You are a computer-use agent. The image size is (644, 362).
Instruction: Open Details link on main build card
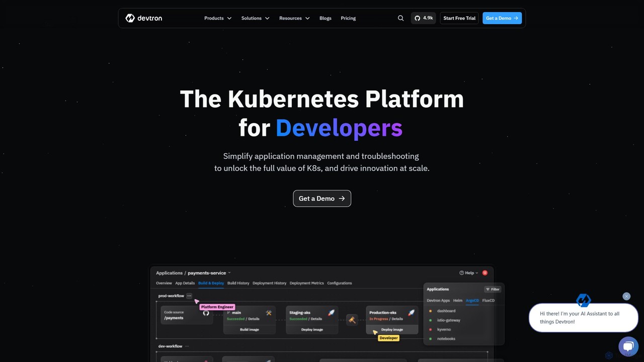254,319
